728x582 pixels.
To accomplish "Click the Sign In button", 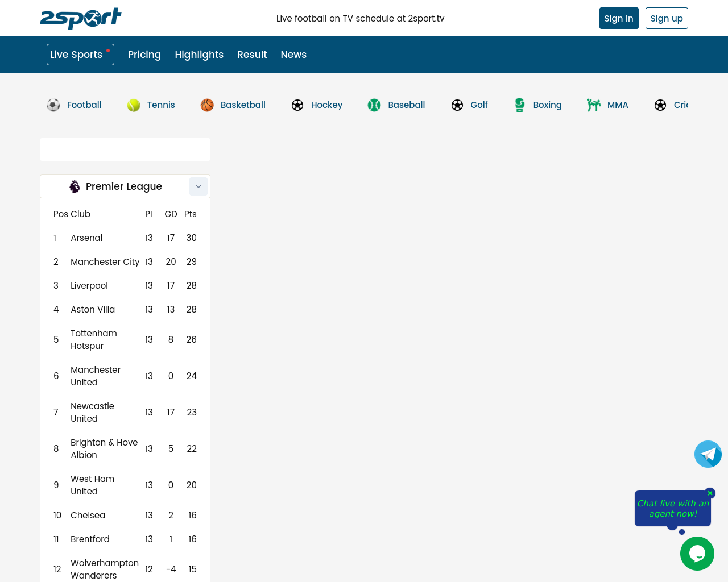I will coord(619,18).
